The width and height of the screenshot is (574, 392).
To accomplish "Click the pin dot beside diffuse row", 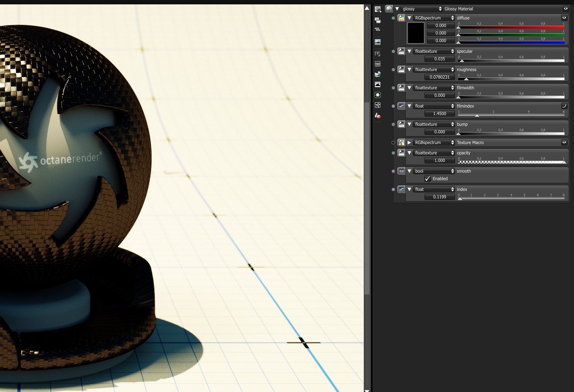I will 393,18.
